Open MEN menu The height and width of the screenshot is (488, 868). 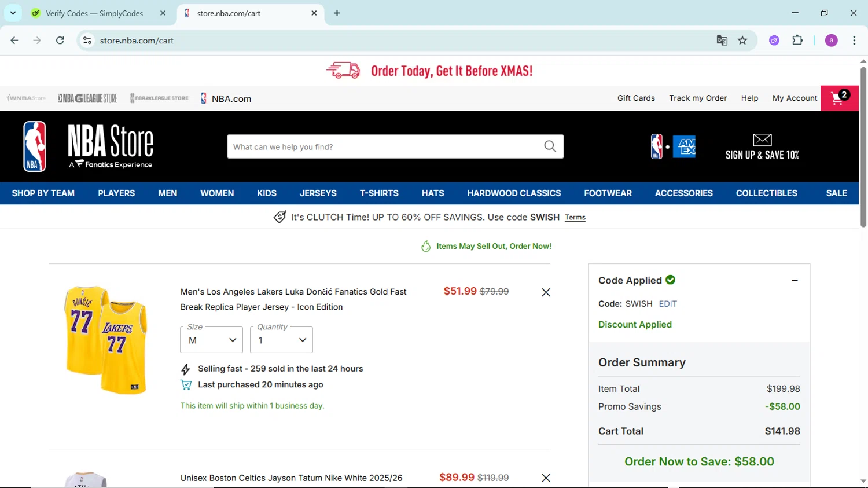(168, 193)
